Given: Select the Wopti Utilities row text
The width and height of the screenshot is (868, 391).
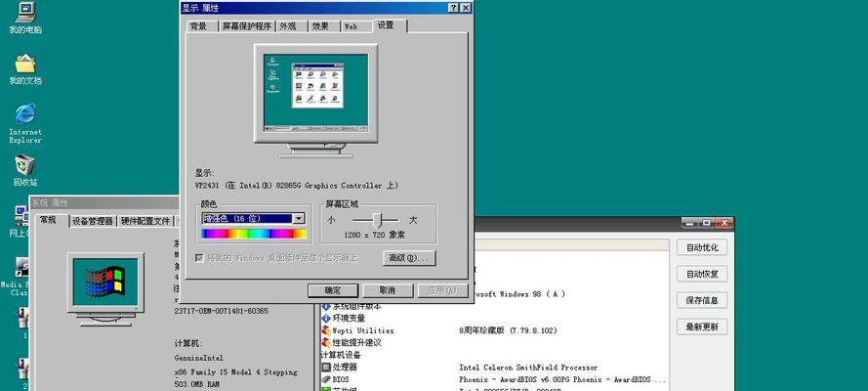Looking at the screenshot, I should pyautogui.click(x=363, y=330).
